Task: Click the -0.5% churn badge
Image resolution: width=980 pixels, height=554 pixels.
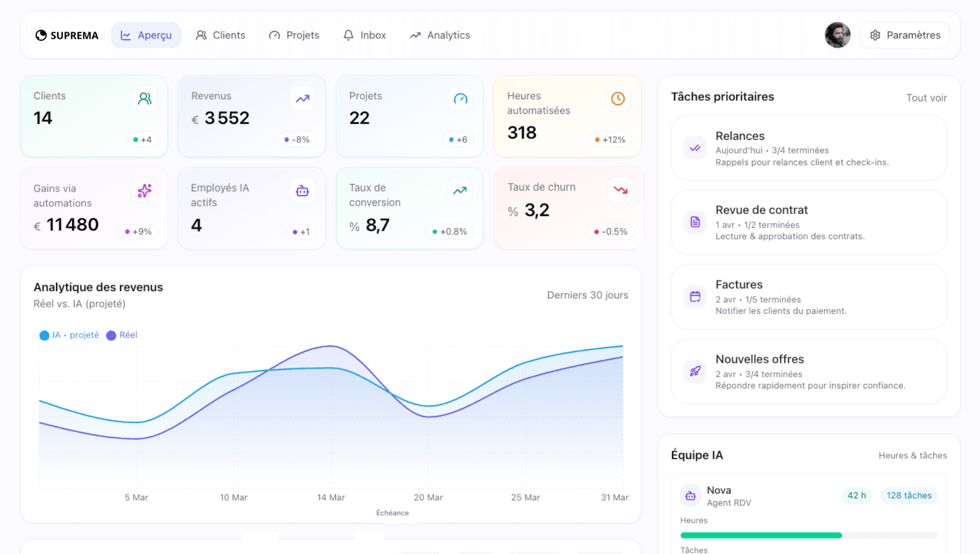Action: 611,231
